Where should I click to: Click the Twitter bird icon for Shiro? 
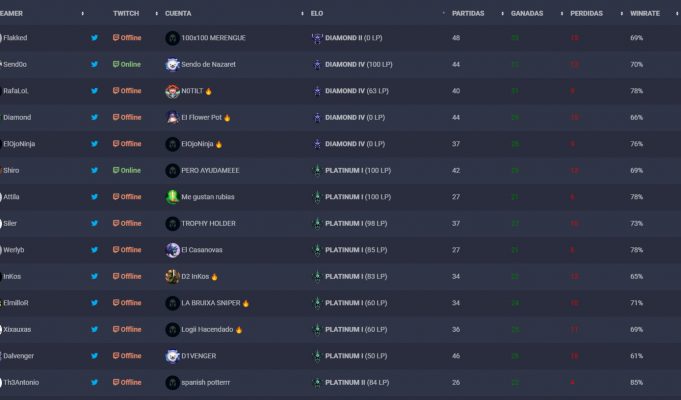pos(95,170)
